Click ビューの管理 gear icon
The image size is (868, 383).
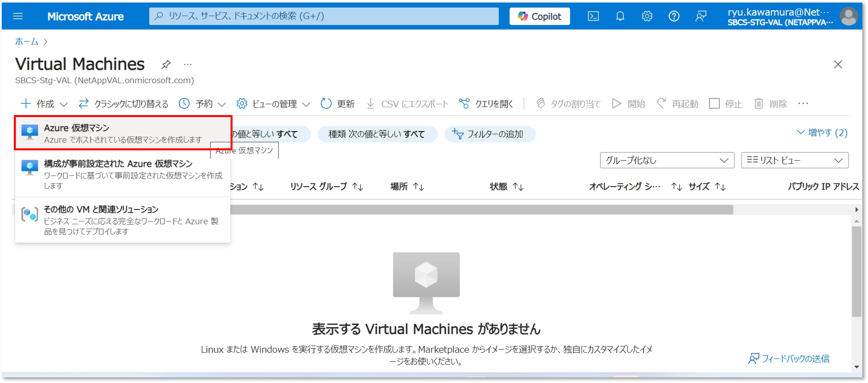[x=242, y=103]
